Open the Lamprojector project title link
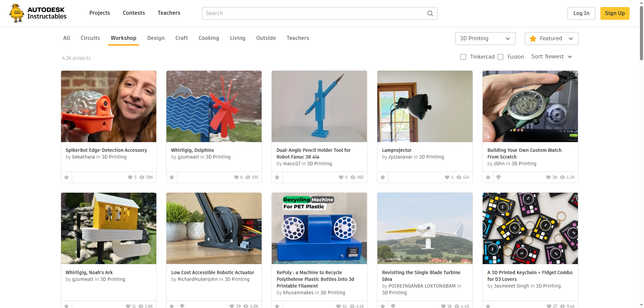 pos(397,150)
